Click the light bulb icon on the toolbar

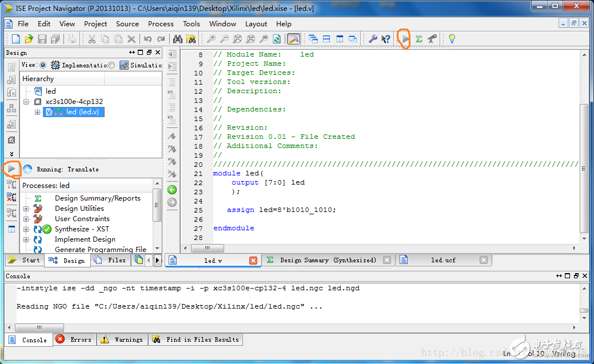pos(451,38)
